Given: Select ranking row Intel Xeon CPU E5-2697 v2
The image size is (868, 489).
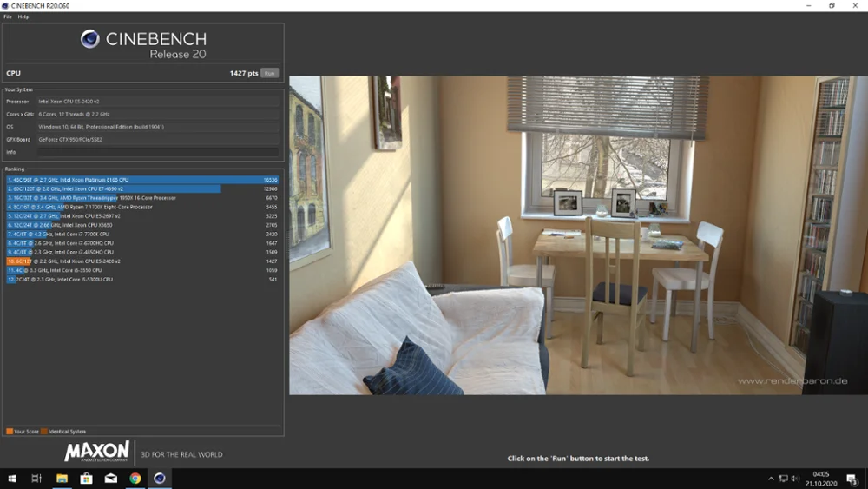Looking at the screenshot, I should (x=142, y=216).
